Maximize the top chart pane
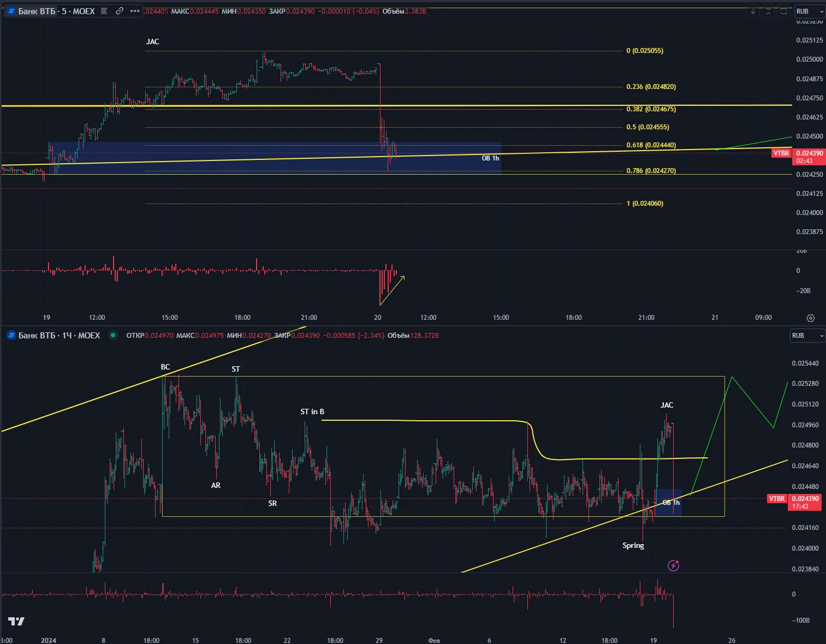Screen dimensions: 826x644 click(783, 11)
